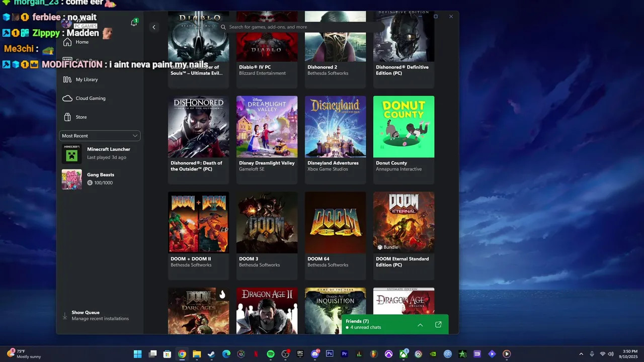644x362 pixels.
Task: Open the DOOM 64 game tile
Action: click(x=335, y=236)
